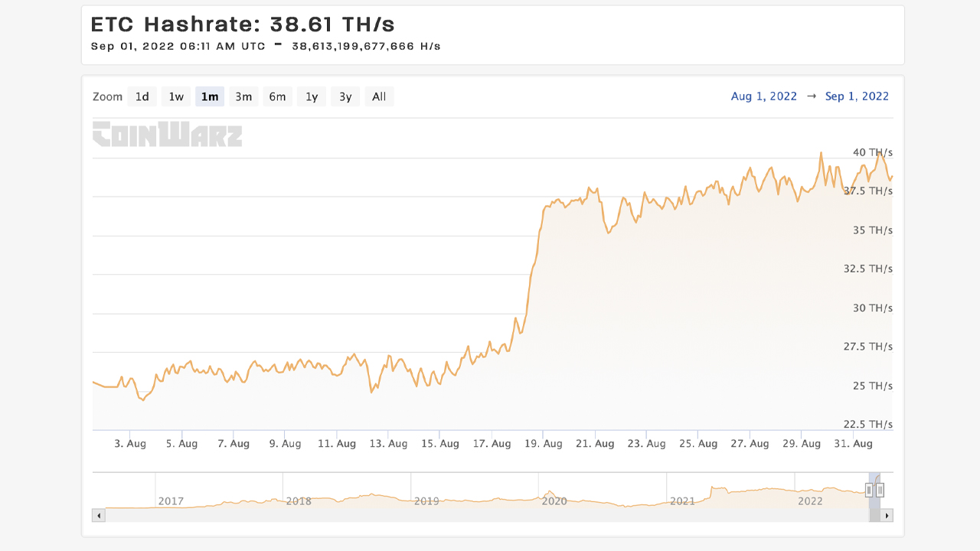Click the navigator scrollbar left arrow
980x551 pixels.
click(x=99, y=516)
